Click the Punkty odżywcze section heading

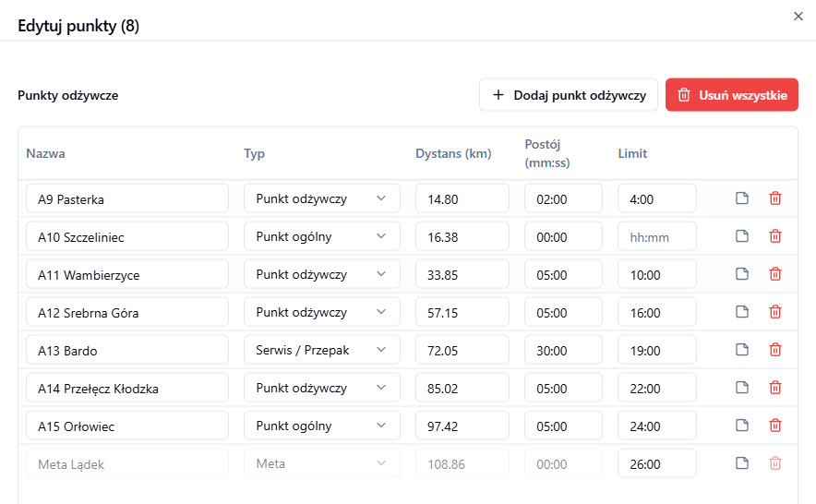(x=68, y=95)
